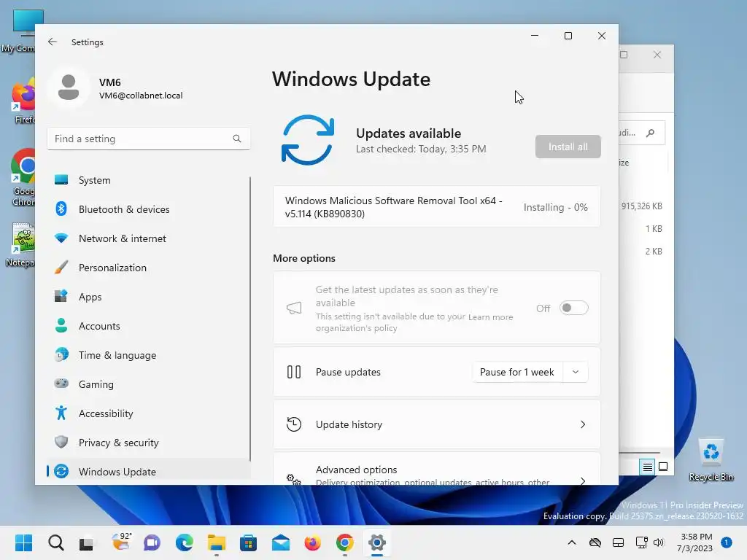Open Bluetooth & devices settings

pyautogui.click(x=149, y=209)
